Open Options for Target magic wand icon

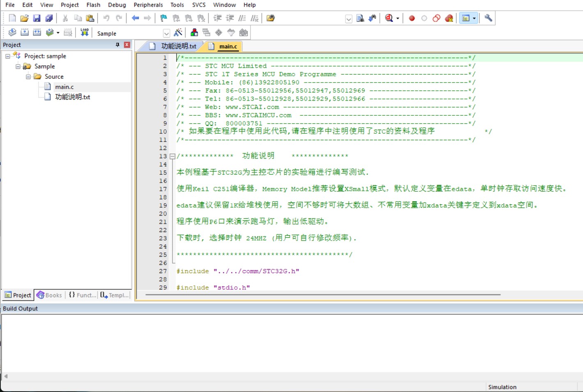(x=178, y=33)
